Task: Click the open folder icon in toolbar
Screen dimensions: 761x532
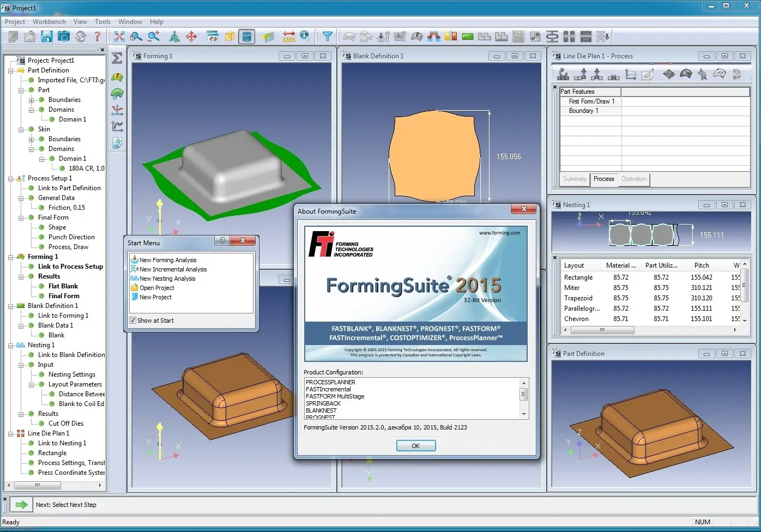Action: point(30,37)
